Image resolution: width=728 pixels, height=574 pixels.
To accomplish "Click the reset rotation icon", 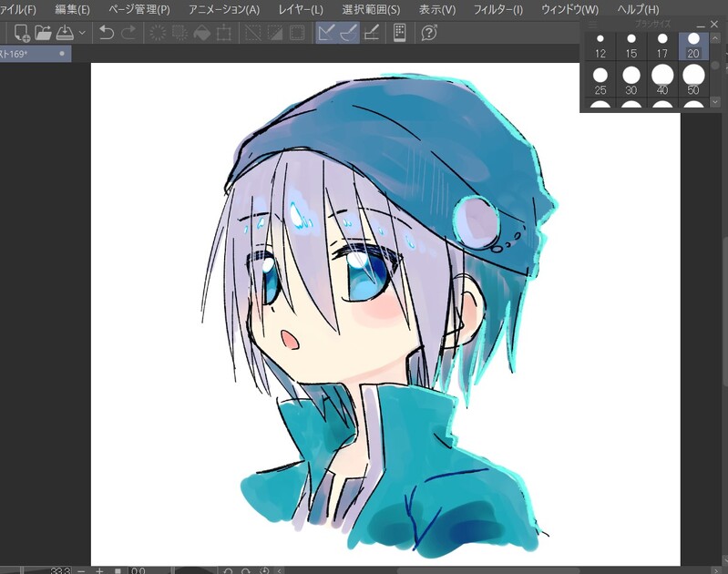I will (263, 570).
